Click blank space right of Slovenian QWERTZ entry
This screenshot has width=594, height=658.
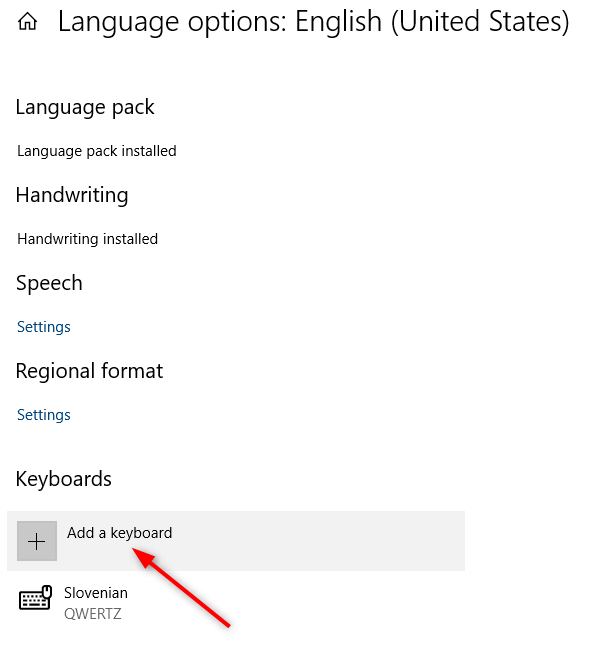[x=294, y=603]
